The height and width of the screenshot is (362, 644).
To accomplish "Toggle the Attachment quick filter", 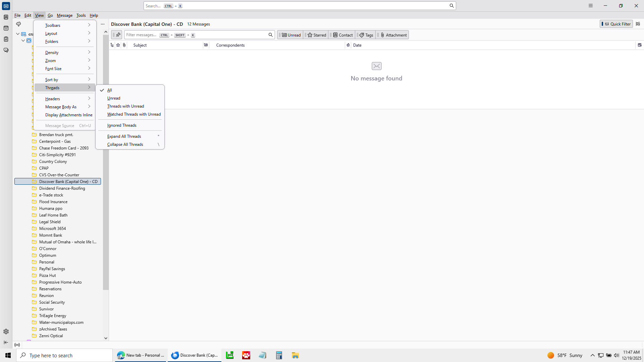I will pos(393,35).
